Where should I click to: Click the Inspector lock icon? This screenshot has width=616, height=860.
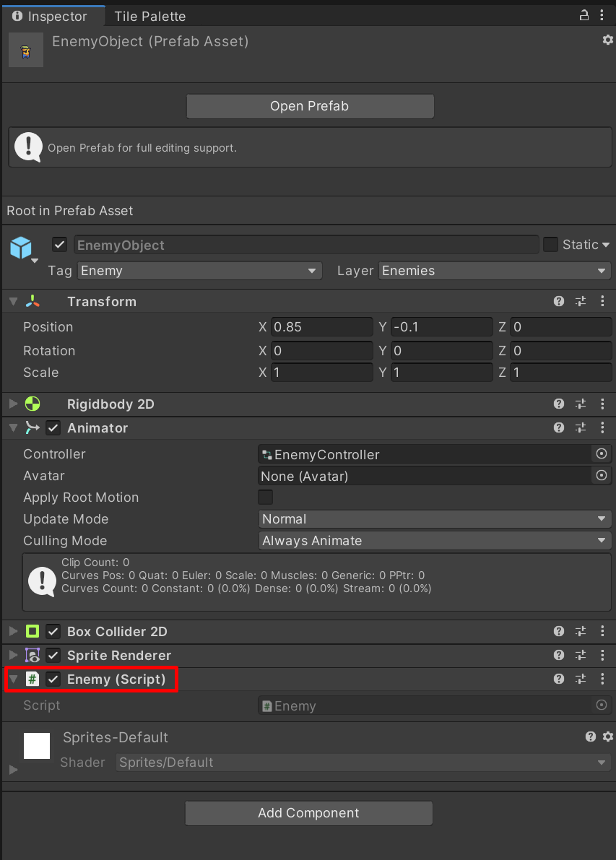pos(584,15)
